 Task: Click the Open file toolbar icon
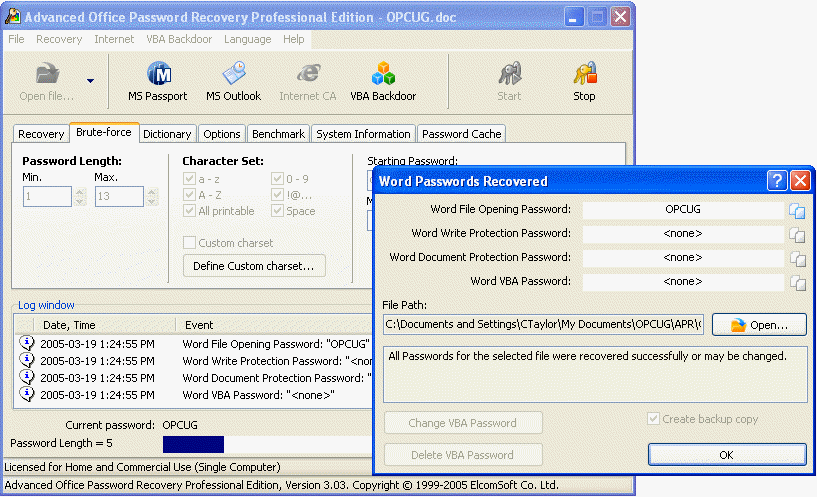pyautogui.click(x=47, y=73)
